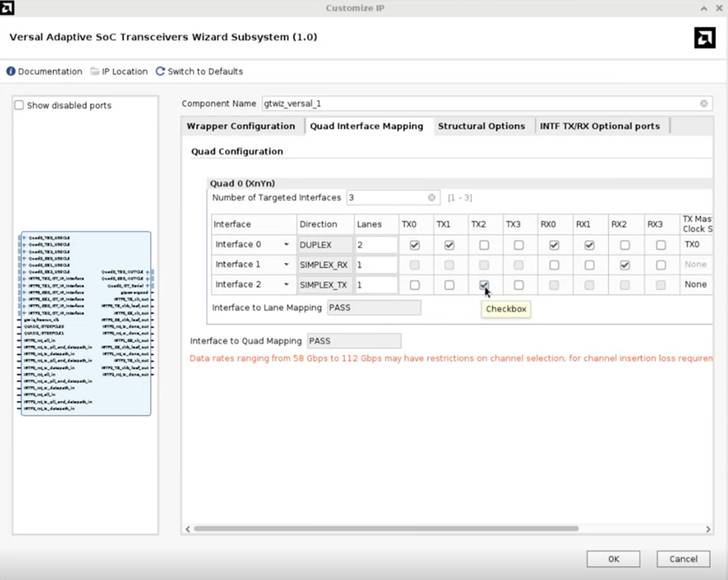Click the DUPLEX direction cell
The image size is (728, 580).
pyautogui.click(x=325, y=245)
